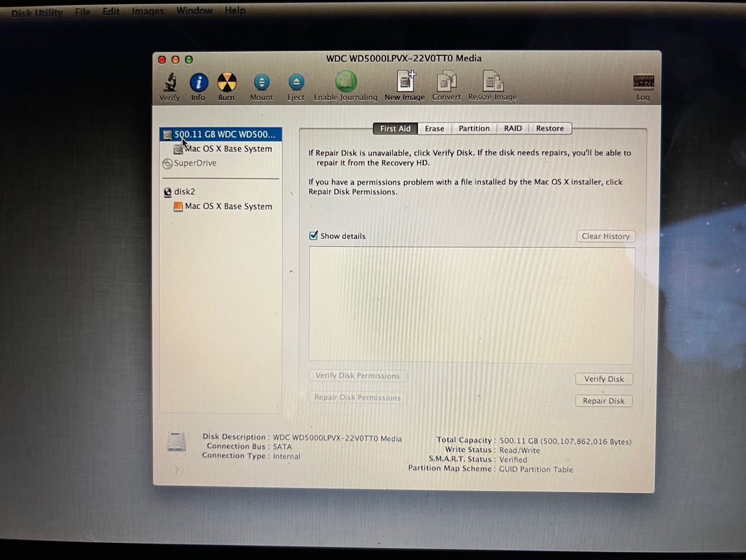Click the Verify Disk Permissions button

pyautogui.click(x=357, y=376)
